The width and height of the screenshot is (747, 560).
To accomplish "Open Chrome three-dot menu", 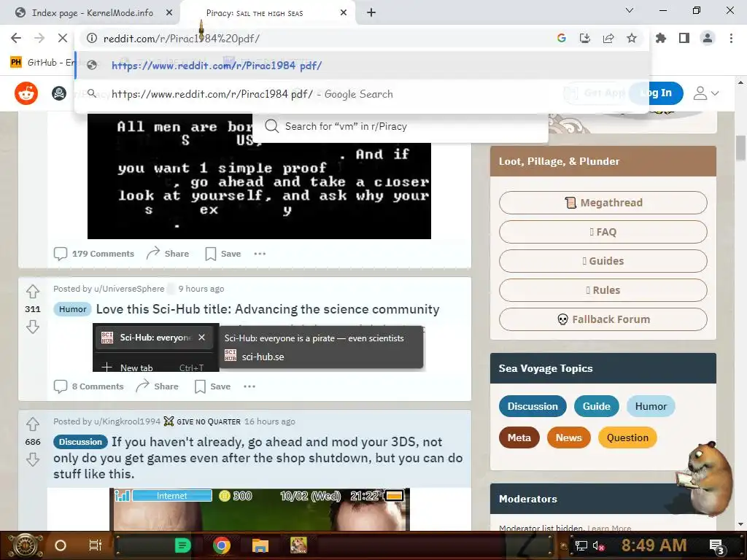I will tap(731, 38).
